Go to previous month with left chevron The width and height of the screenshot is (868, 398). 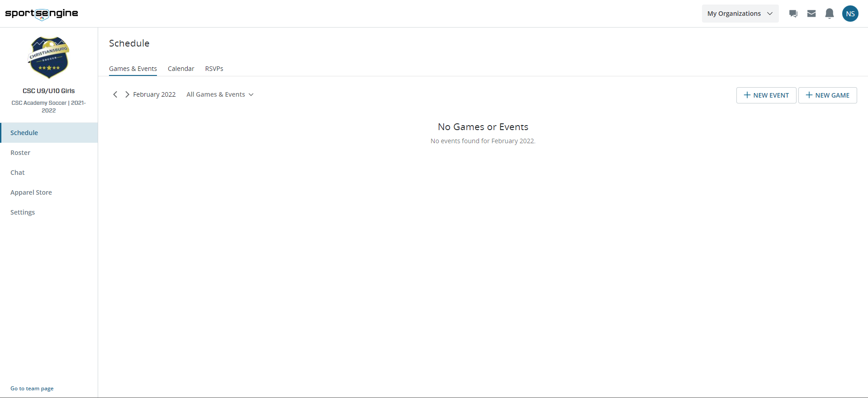pos(115,94)
